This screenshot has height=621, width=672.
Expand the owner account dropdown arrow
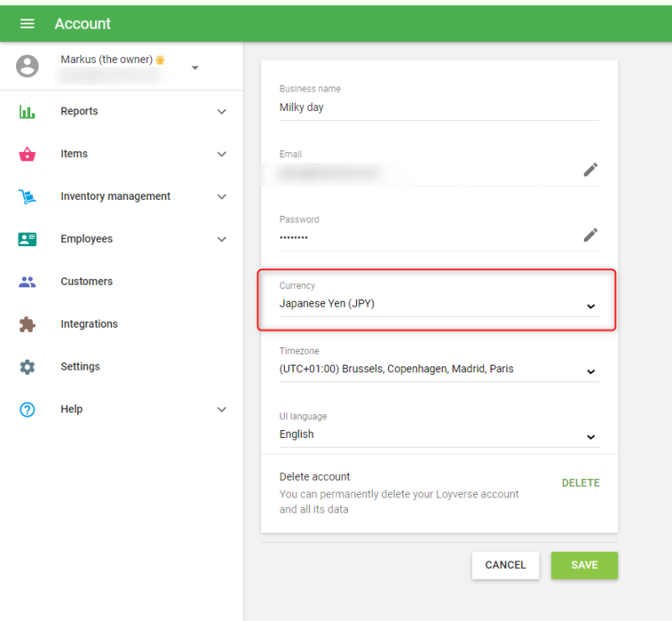(195, 68)
